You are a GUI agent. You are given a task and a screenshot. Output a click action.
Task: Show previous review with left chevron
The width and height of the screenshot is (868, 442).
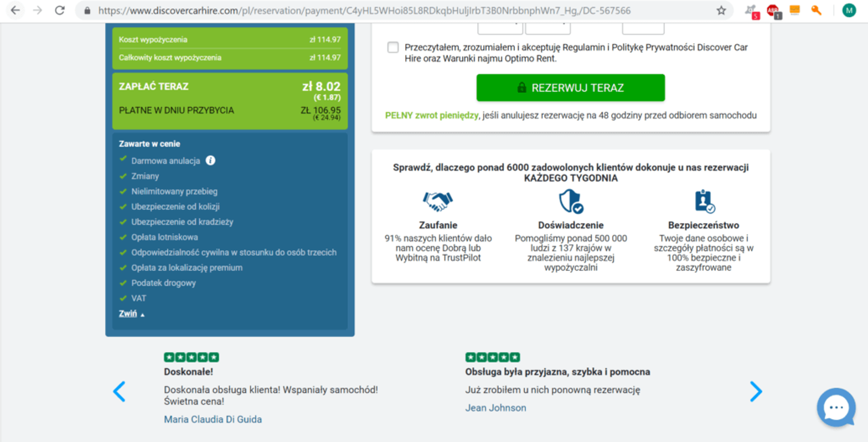[119, 391]
